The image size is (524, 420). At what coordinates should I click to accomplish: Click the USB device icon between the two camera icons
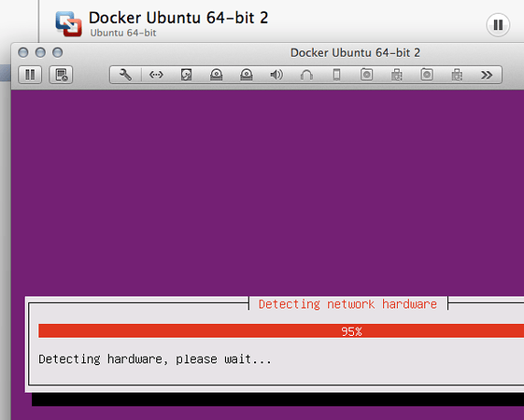pos(397,75)
